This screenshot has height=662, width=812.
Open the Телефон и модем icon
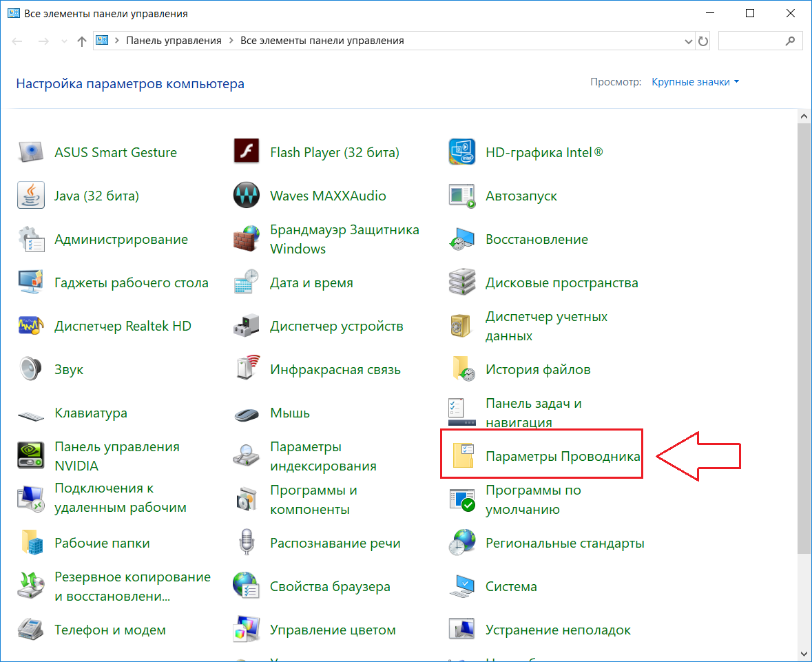(31, 630)
